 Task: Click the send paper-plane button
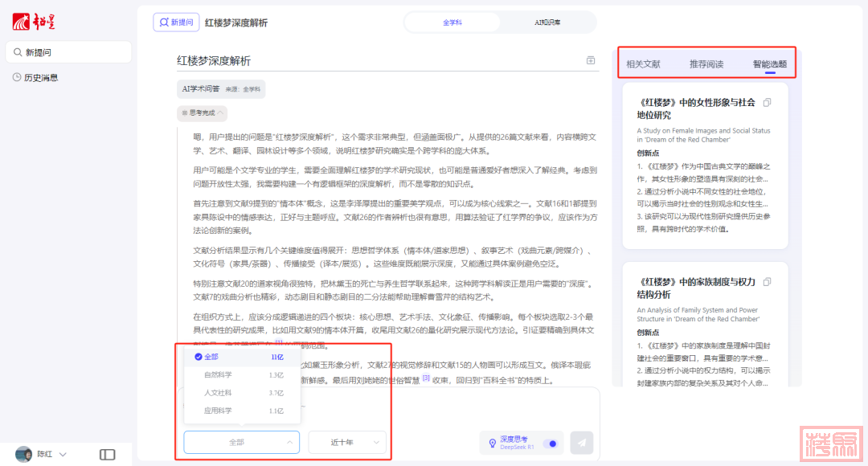pos(581,442)
